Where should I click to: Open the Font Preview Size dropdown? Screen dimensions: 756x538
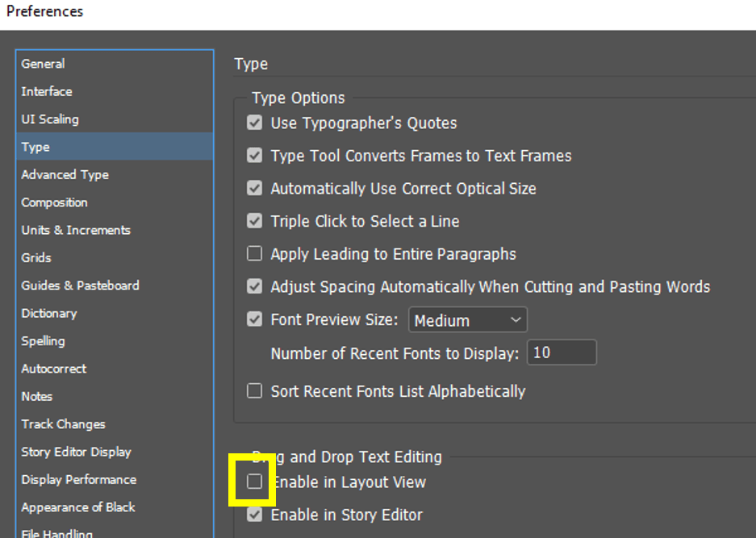tap(468, 319)
